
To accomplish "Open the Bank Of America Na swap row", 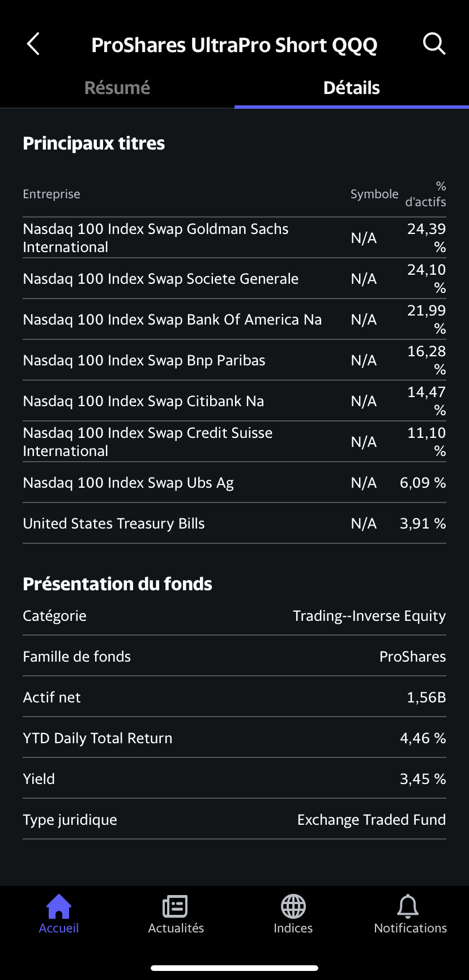I will pos(172,319).
